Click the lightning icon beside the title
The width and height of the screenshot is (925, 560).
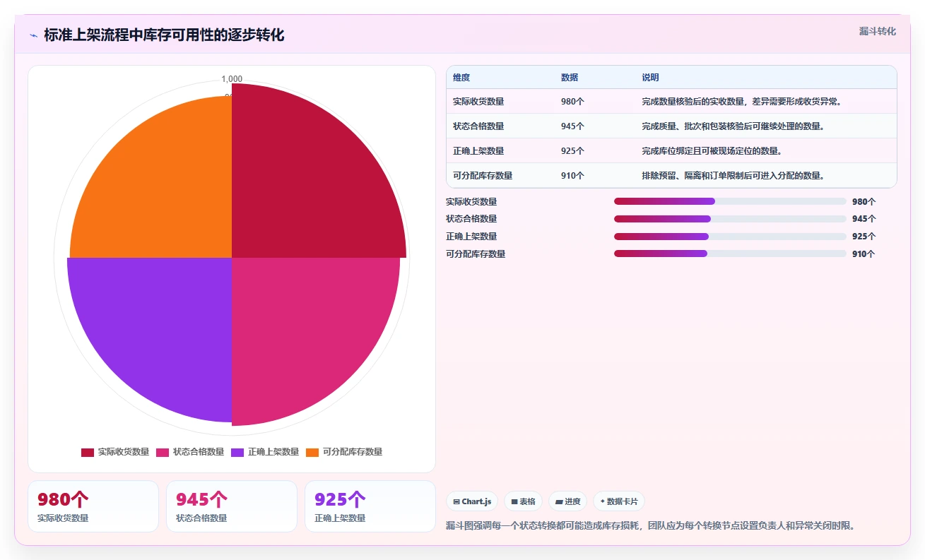pos(34,35)
